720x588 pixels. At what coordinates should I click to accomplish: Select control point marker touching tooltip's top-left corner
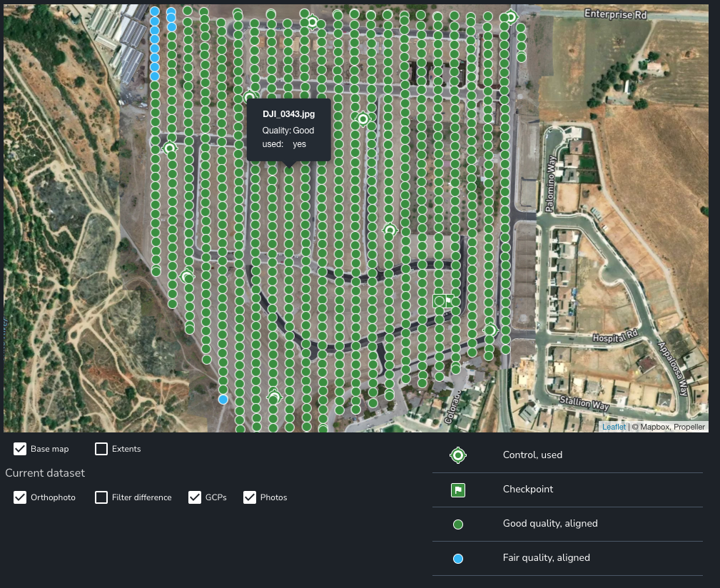pyautogui.click(x=249, y=98)
